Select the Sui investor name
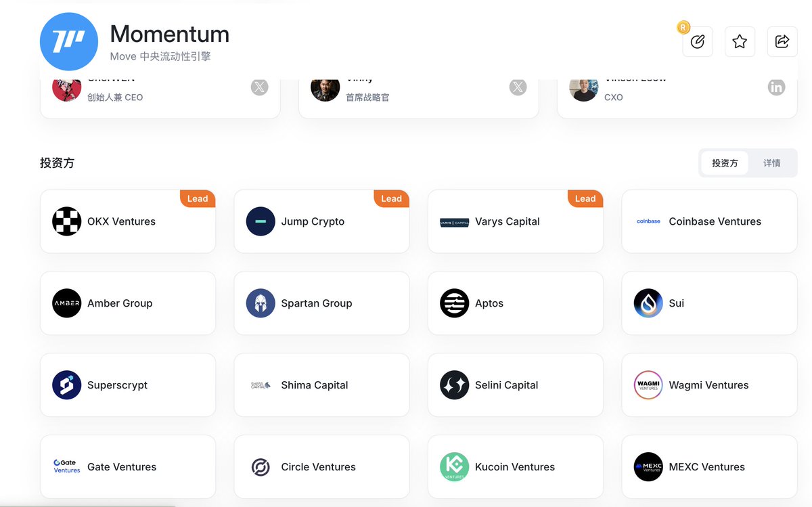The width and height of the screenshot is (812, 507). point(677,303)
